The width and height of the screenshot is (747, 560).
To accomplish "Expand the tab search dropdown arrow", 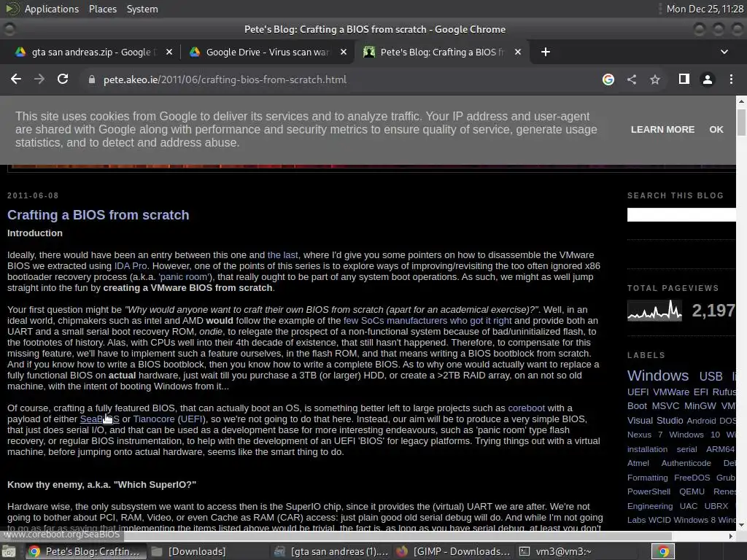I will (x=724, y=52).
